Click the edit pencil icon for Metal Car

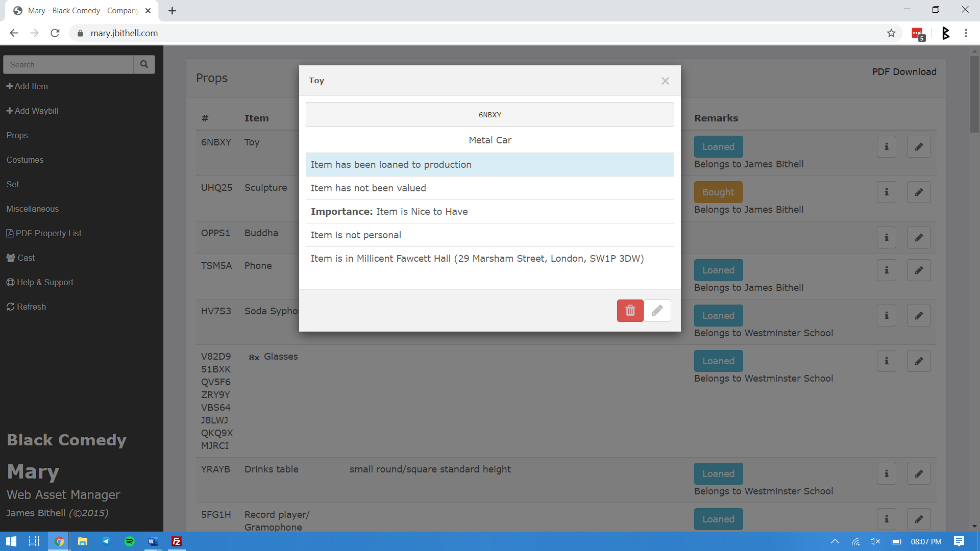point(657,310)
